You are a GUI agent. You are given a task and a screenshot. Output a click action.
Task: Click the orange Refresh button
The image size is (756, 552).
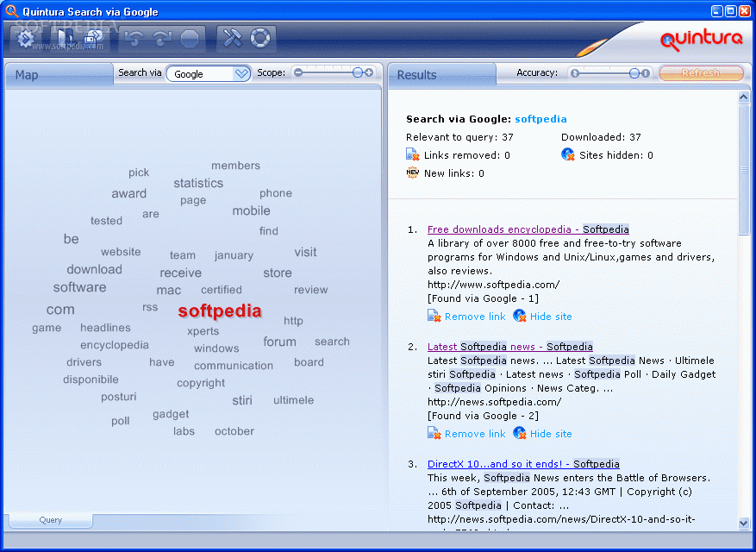(701, 72)
